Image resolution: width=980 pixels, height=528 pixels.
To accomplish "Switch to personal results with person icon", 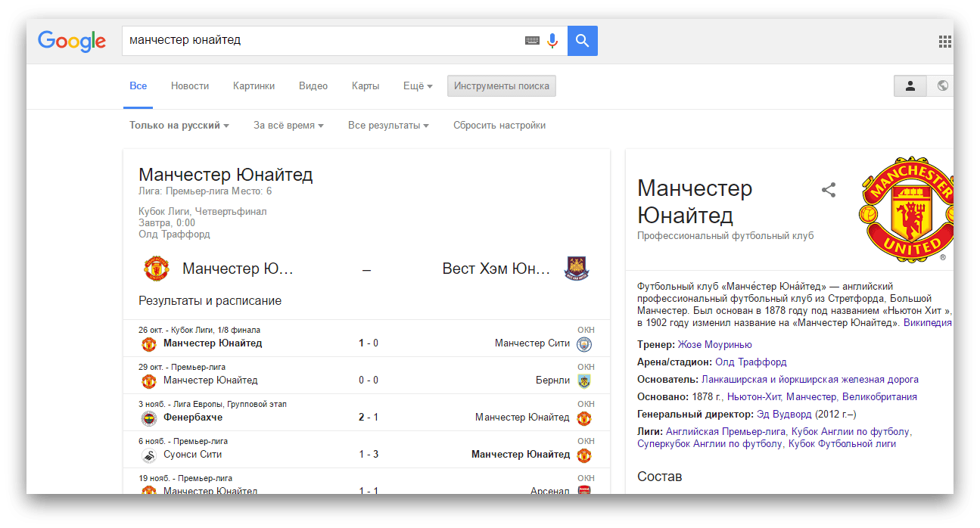I will click(x=910, y=86).
